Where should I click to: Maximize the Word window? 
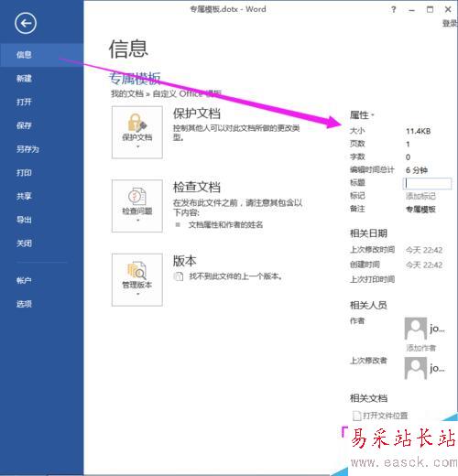point(430,9)
